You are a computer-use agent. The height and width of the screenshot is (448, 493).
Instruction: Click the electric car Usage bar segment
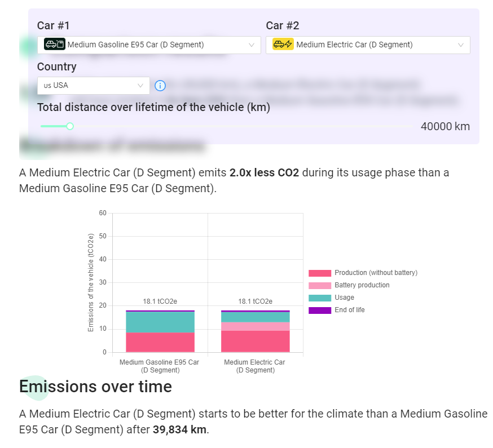[256, 317]
